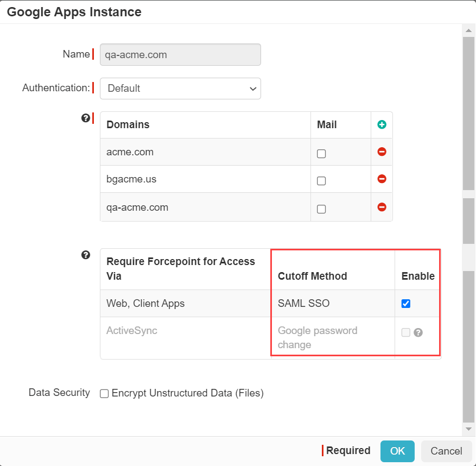The image size is (476, 466).
Task: Toggle Mail for qa-acme.com
Action: 321,209
